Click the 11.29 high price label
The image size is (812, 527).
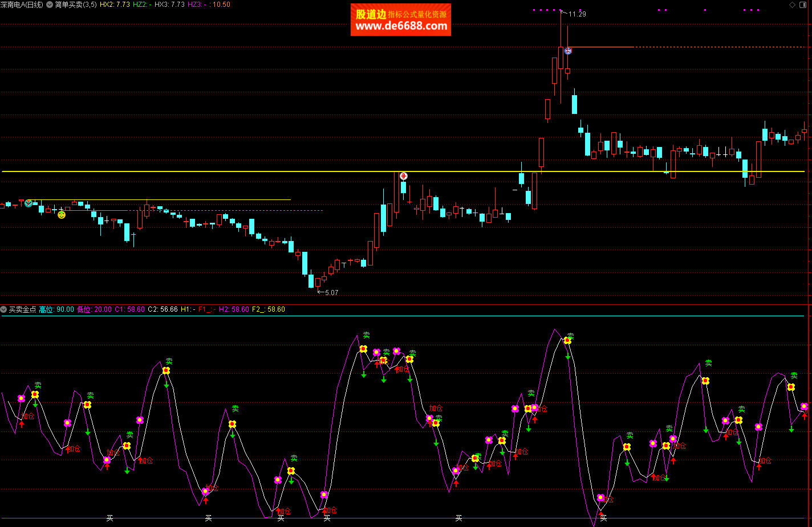coord(577,14)
